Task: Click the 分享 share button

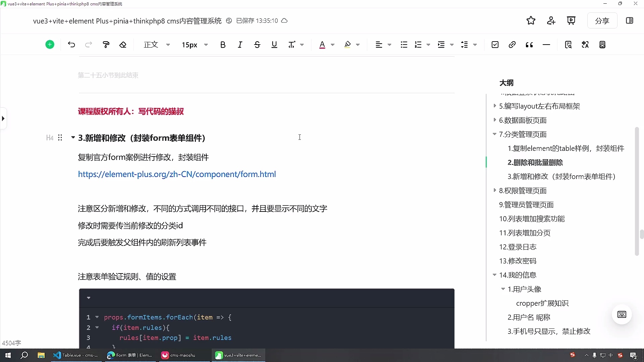Action: pos(602,21)
